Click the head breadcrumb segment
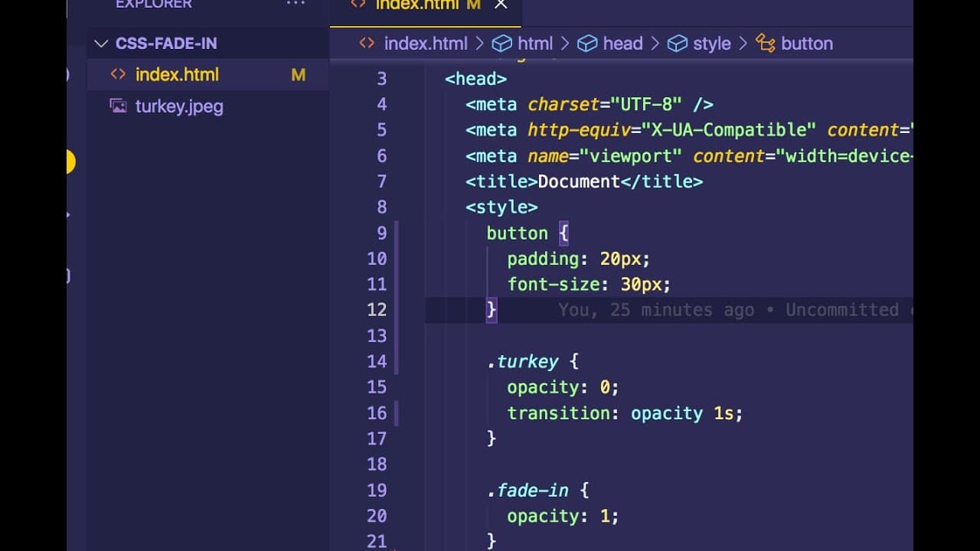The image size is (980, 551). (x=622, y=44)
